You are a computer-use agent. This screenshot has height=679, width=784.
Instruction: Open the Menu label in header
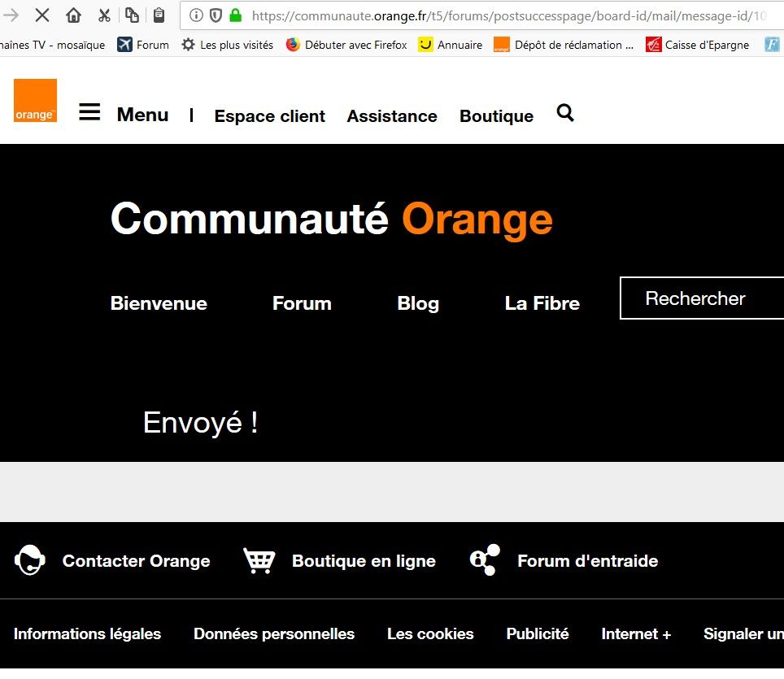coord(142,115)
